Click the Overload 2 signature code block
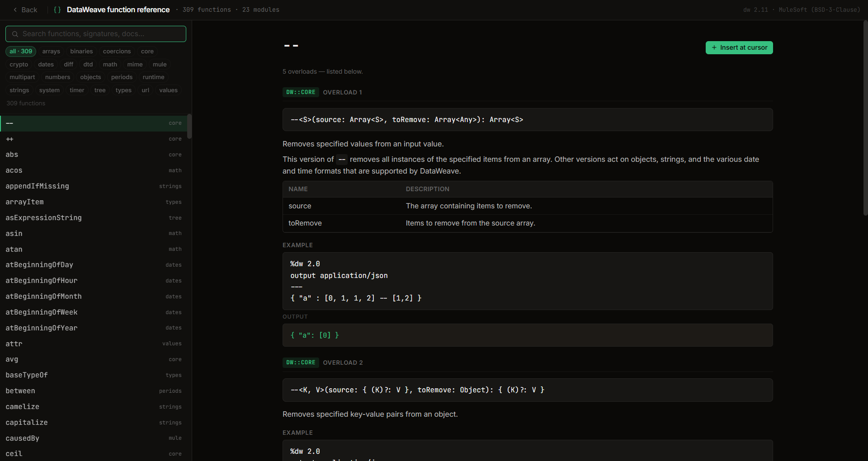This screenshot has height=461, width=868. (528, 390)
